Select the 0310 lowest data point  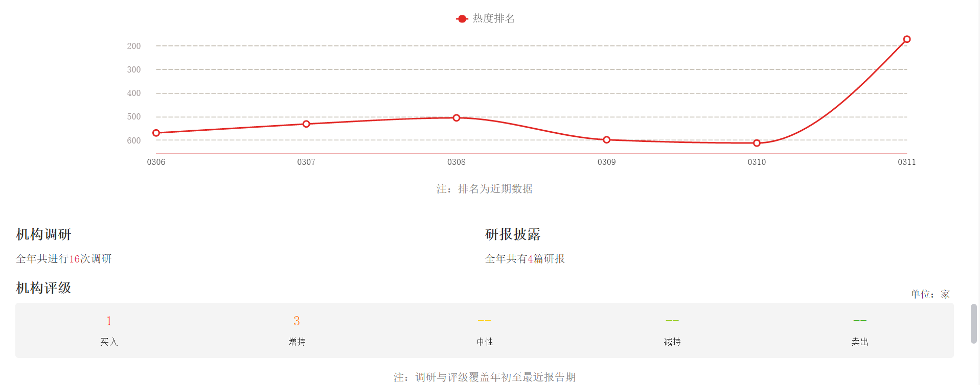coord(757,143)
